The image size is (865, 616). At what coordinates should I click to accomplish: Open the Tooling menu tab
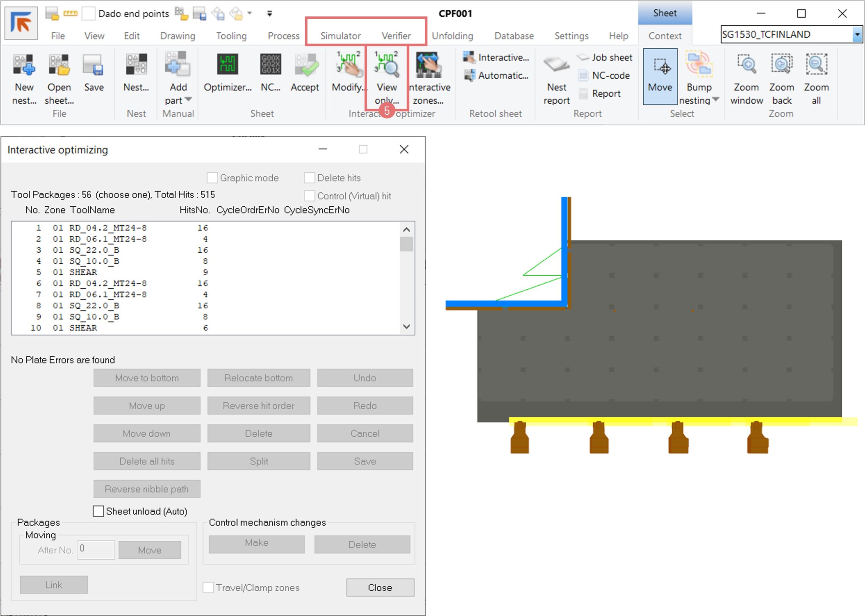click(231, 36)
